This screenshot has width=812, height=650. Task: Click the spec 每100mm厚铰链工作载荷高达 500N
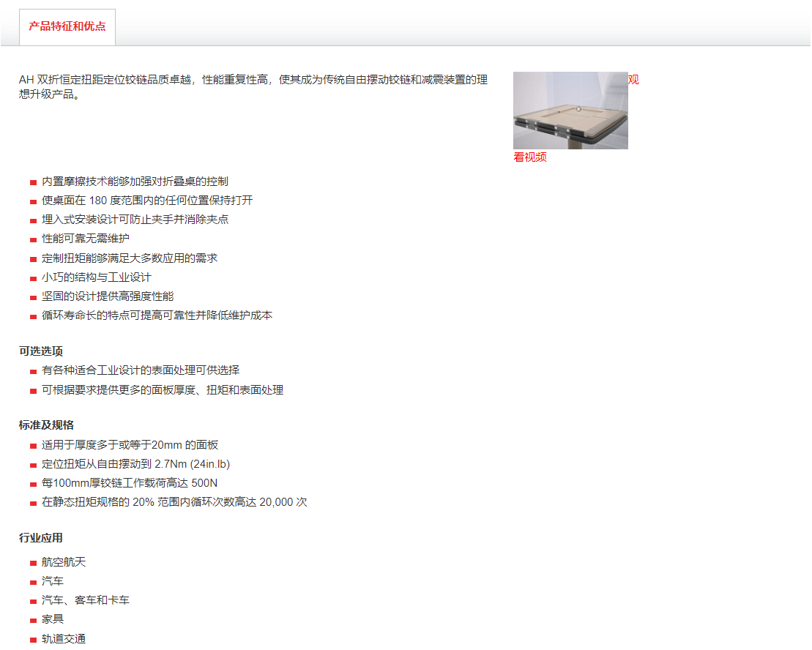[130, 483]
